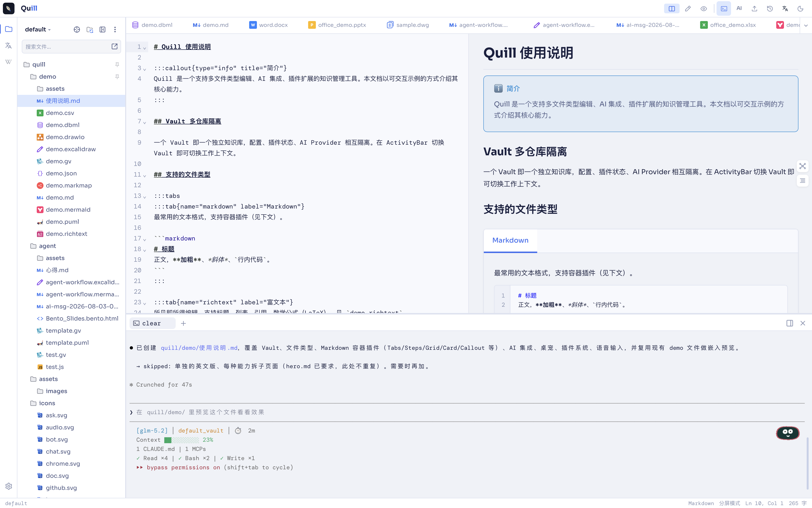Collapse the sidebar panel icon
The height and width of the screenshot is (508, 812).
pos(102,30)
